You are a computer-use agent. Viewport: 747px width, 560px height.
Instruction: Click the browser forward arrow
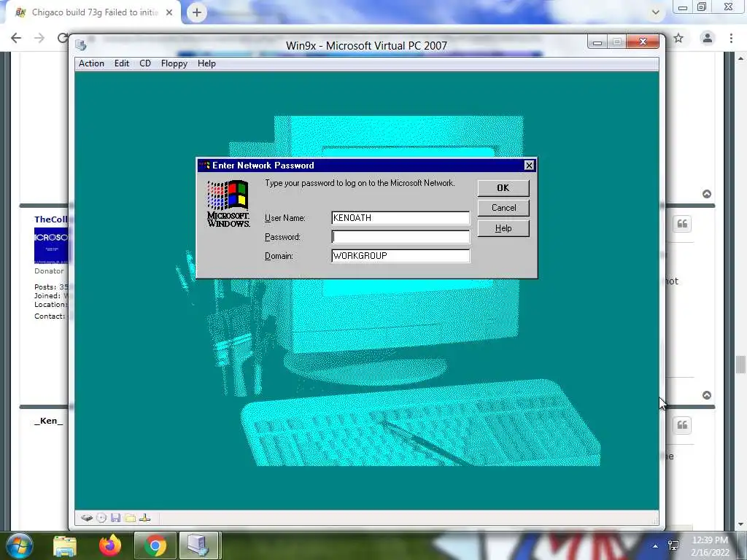coord(39,38)
